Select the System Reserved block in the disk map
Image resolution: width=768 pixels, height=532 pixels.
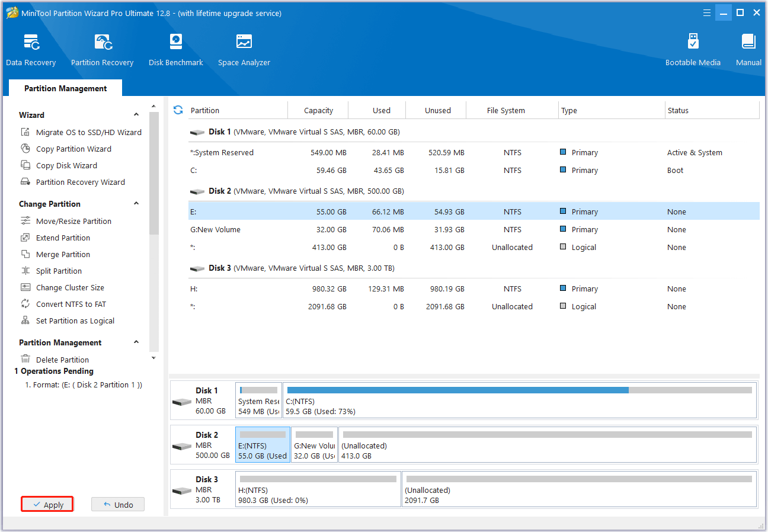[258, 400]
